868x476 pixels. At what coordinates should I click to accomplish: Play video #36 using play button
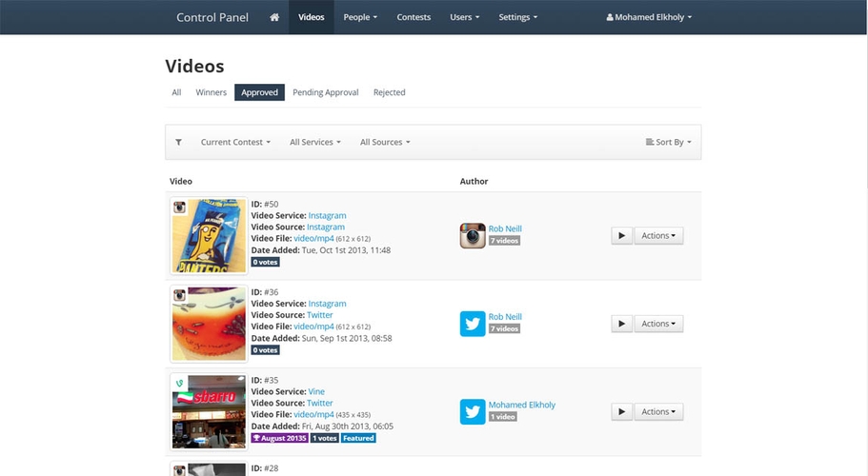coord(621,324)
